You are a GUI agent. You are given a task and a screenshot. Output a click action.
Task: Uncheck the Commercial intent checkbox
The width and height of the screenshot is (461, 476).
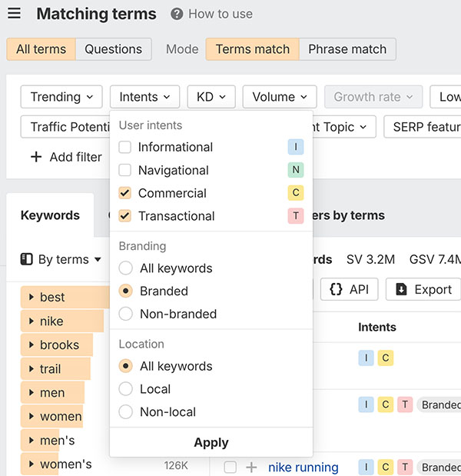125,193
